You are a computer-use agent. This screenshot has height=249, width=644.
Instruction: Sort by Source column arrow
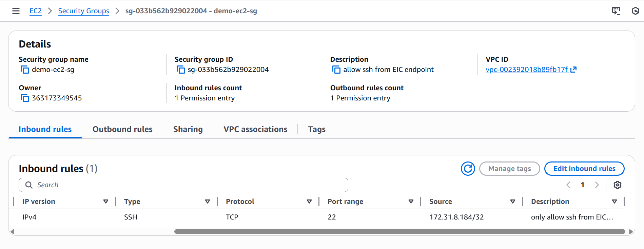513,202
